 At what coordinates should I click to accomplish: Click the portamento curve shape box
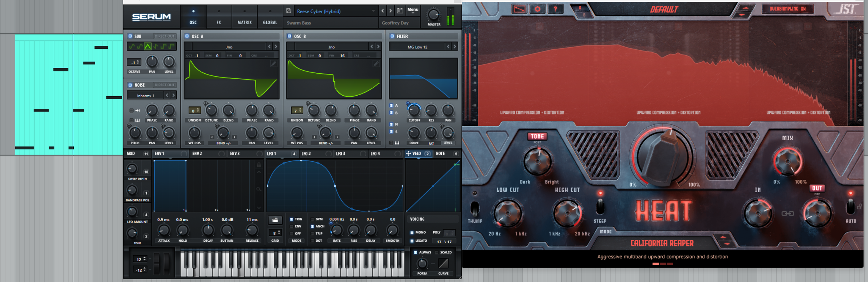[x=443, y=263]
